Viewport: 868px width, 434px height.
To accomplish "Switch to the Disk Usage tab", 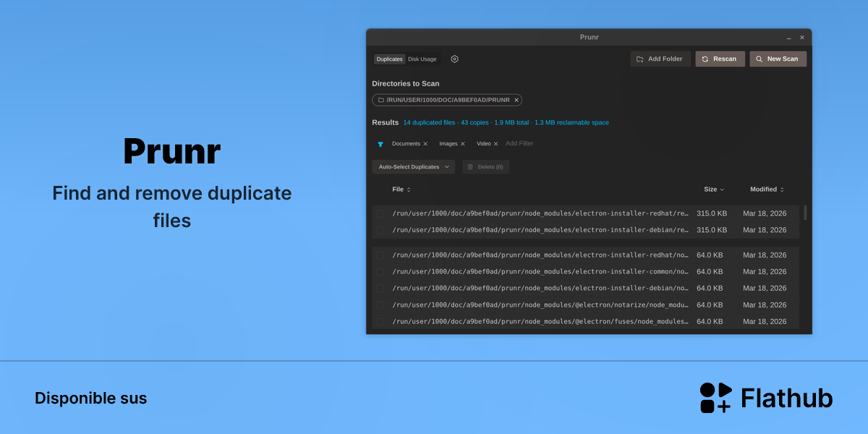I will (x=422, y=59).
